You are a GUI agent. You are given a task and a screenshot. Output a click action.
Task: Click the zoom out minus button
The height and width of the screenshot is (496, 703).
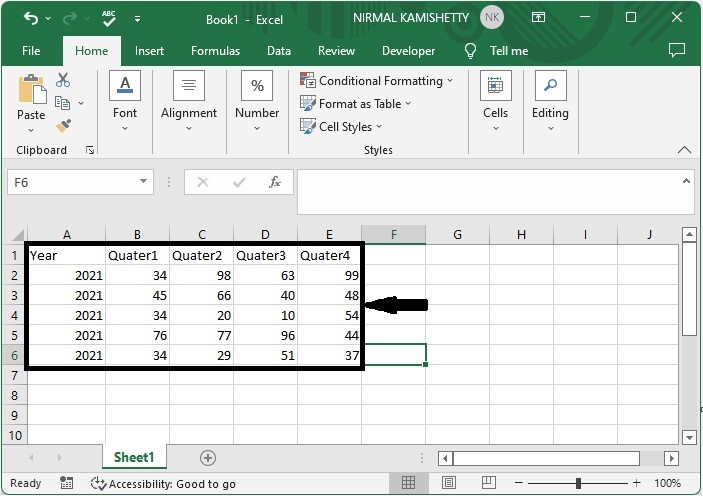(x=519, y=483)
